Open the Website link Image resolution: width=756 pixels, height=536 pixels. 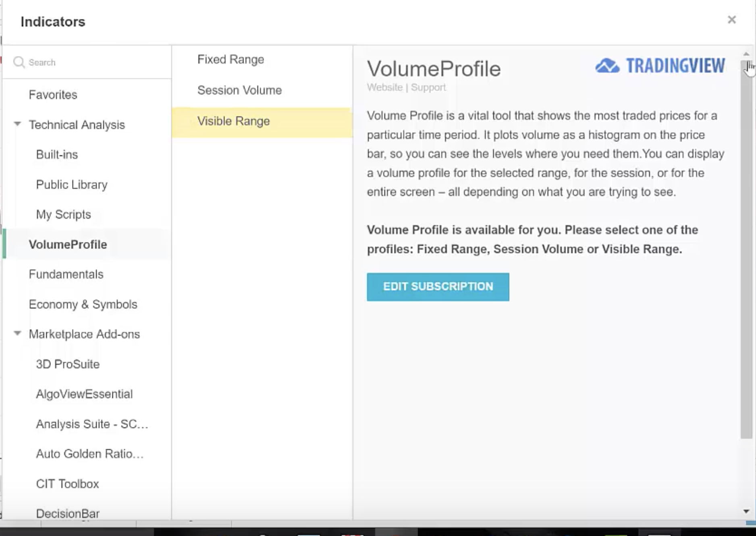click(x=384, y=87)
